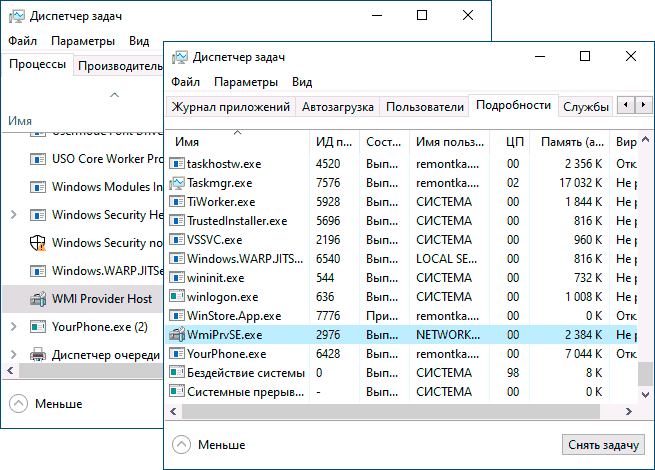Click the scroll-right arrow in Details list
Image resolution: width=655 pixels, height=470 pixels.
pos(629,412)
